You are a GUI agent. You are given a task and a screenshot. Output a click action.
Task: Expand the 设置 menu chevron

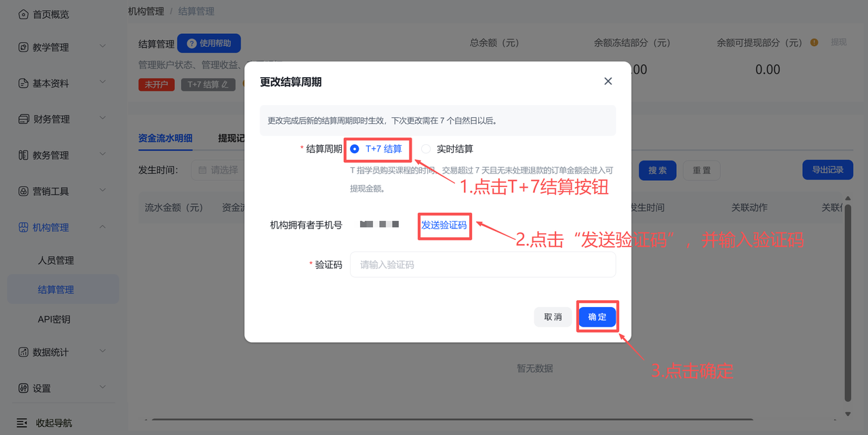pyautogui.click(x=102, y=388)
